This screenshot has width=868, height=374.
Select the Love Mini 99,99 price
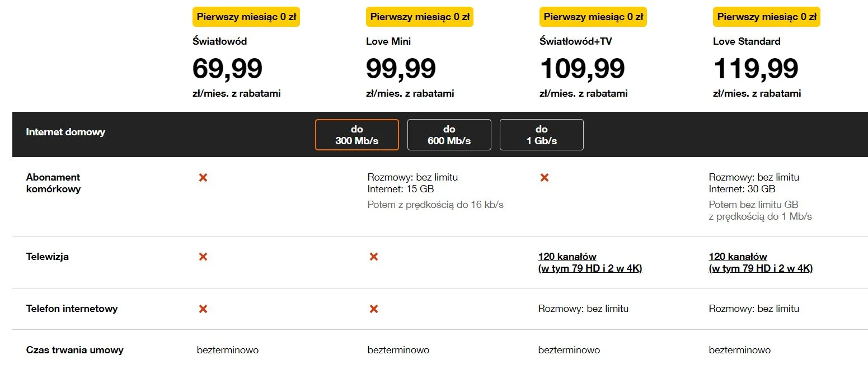pyautogui.click(x=401, y=69)
